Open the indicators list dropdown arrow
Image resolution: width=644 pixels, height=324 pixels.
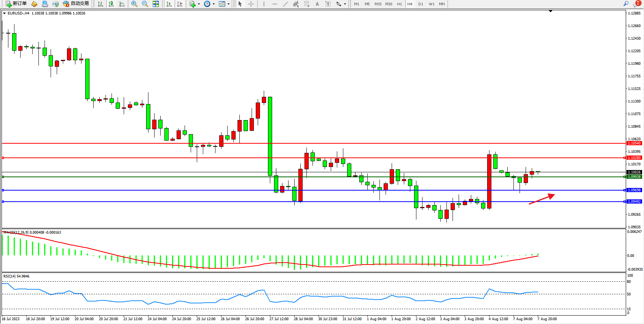[199, 4]
